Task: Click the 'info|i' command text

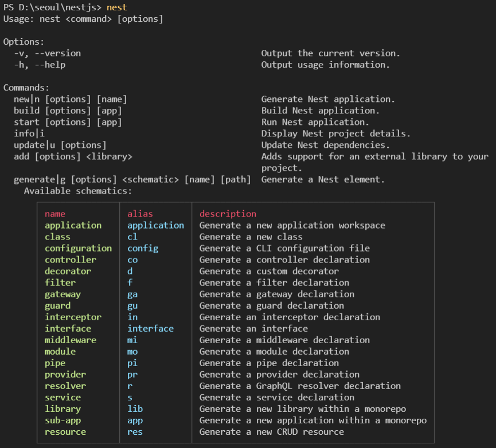Action: 29,133
